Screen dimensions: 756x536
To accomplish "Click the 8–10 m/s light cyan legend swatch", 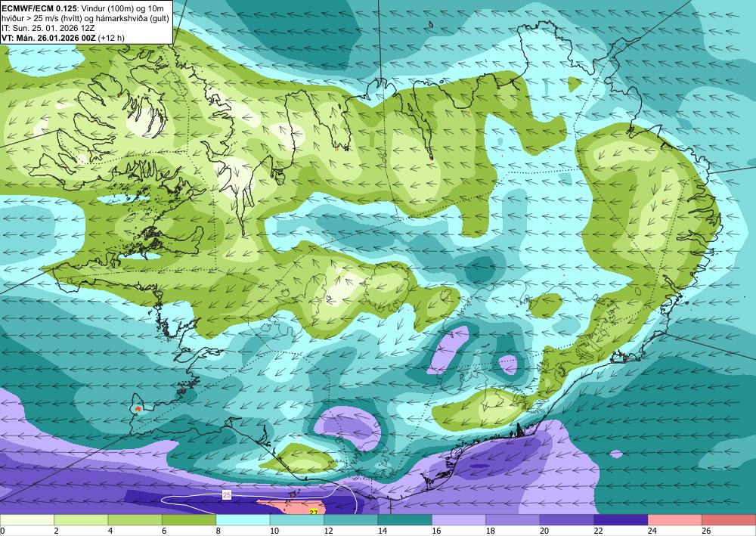I will click(x=243, y=520).
